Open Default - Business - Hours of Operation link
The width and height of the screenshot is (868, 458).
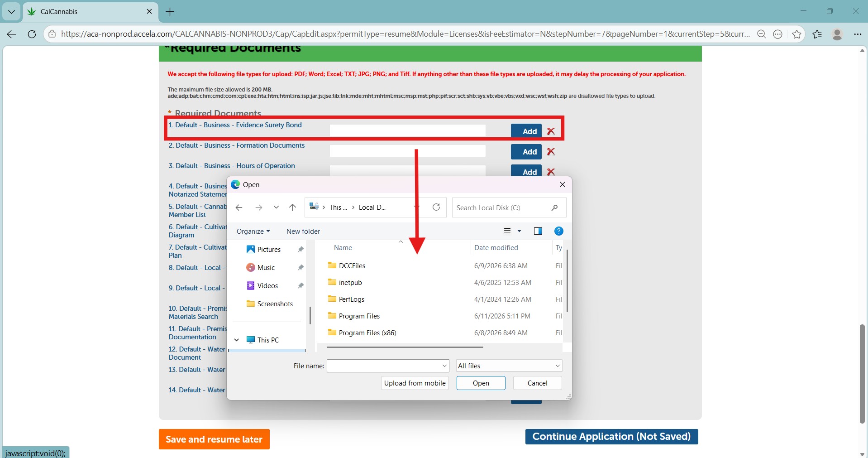[232, 166]
